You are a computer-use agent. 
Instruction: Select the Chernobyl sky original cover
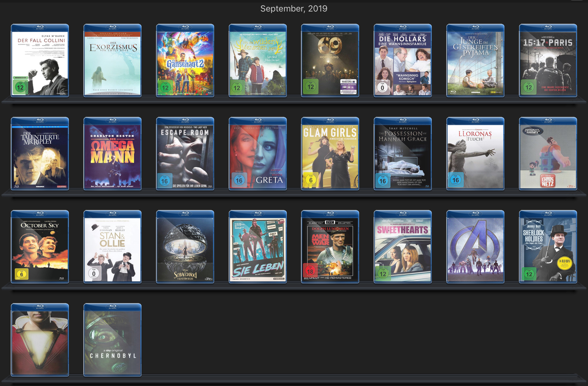point(112,340)
